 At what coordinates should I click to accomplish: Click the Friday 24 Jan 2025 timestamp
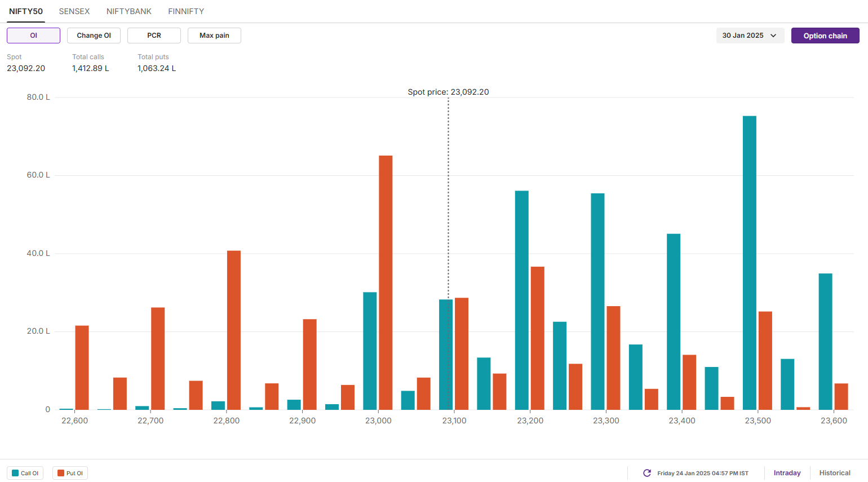click(703, 473)
